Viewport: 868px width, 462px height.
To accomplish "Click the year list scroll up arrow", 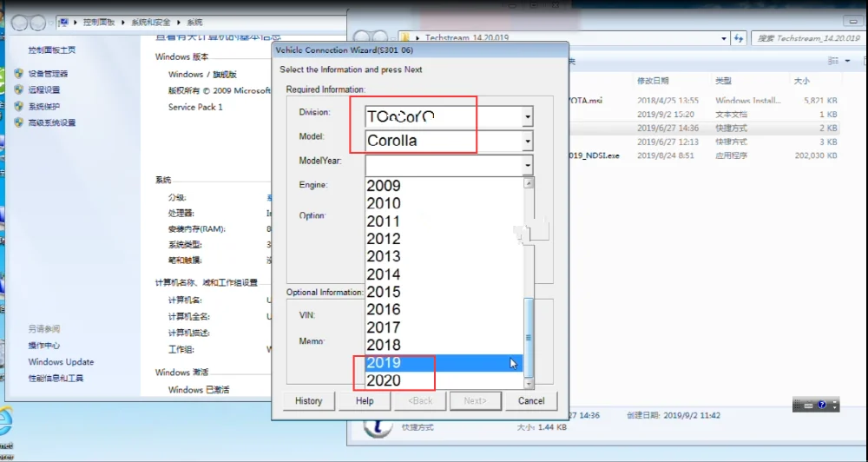I will (x=529, y=183).
